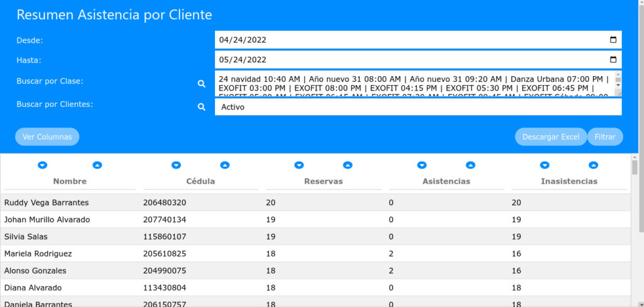This screenshot has height=307, width=644.
Task: Click the Inasistencias column header
Action: pyautogui.click(x=569, y=181)
